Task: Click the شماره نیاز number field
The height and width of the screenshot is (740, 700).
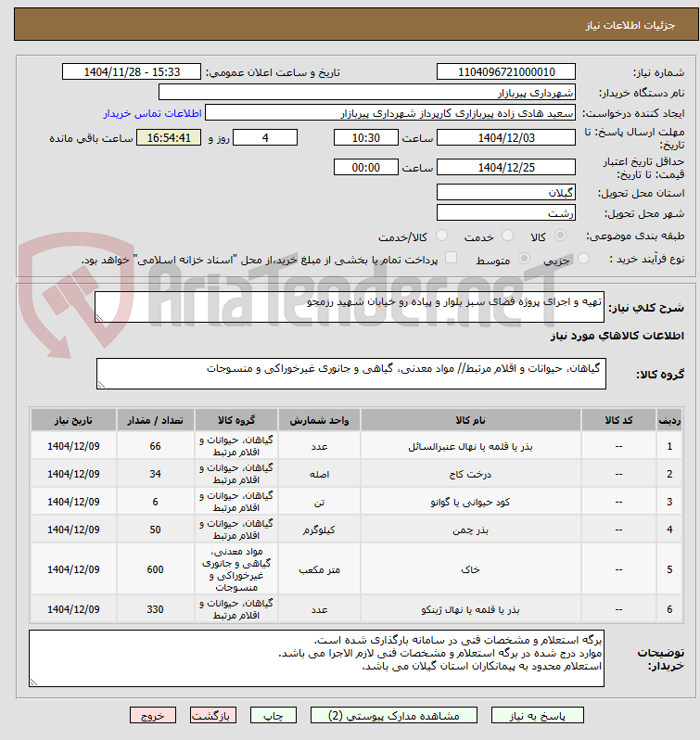Action: point(506,71)
